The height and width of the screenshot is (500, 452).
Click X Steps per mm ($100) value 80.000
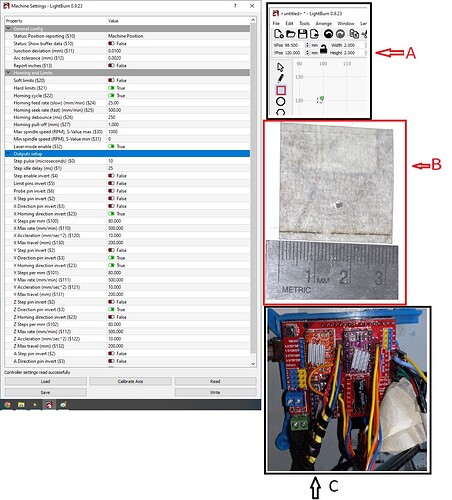click(x=114, y=221)
